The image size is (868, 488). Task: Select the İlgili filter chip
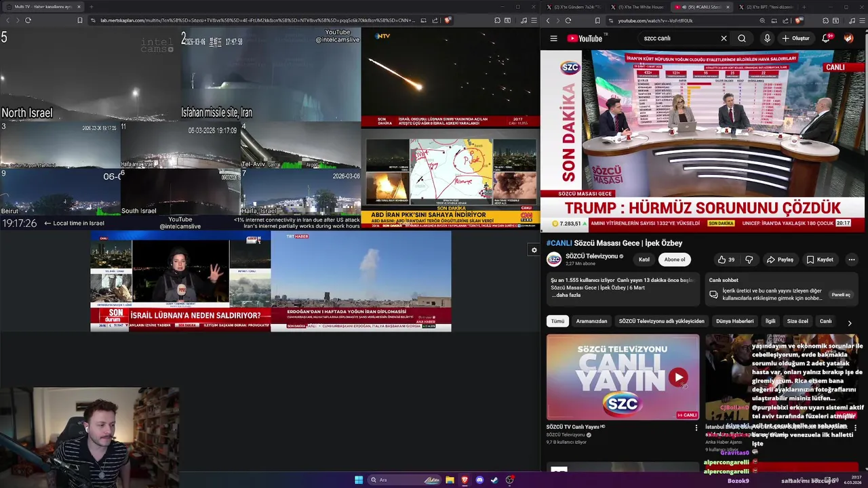[x=770, y=321]
